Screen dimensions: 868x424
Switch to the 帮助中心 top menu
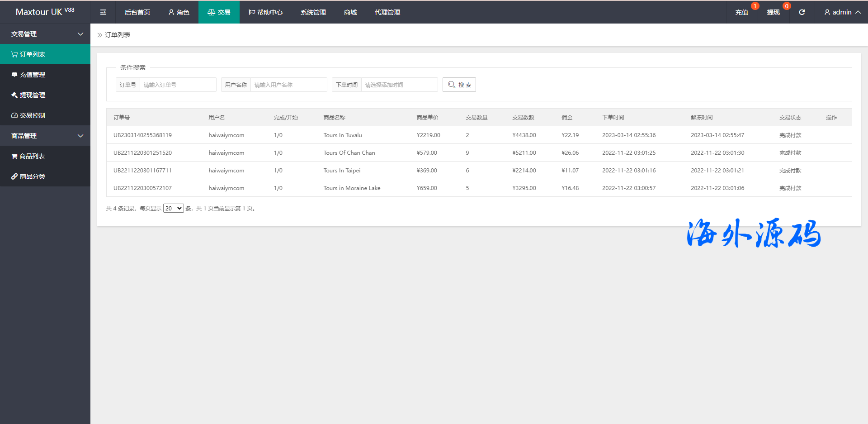(265, 12)
